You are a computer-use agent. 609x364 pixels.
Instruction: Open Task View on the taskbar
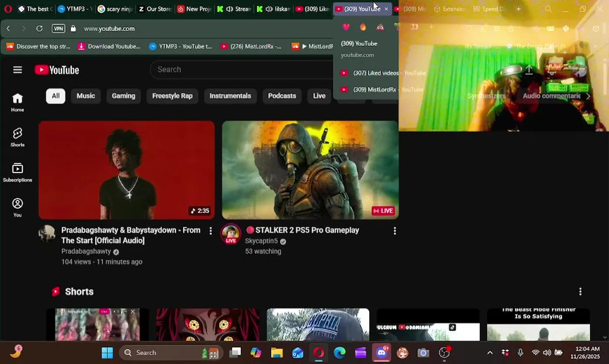tap(235, 352)
